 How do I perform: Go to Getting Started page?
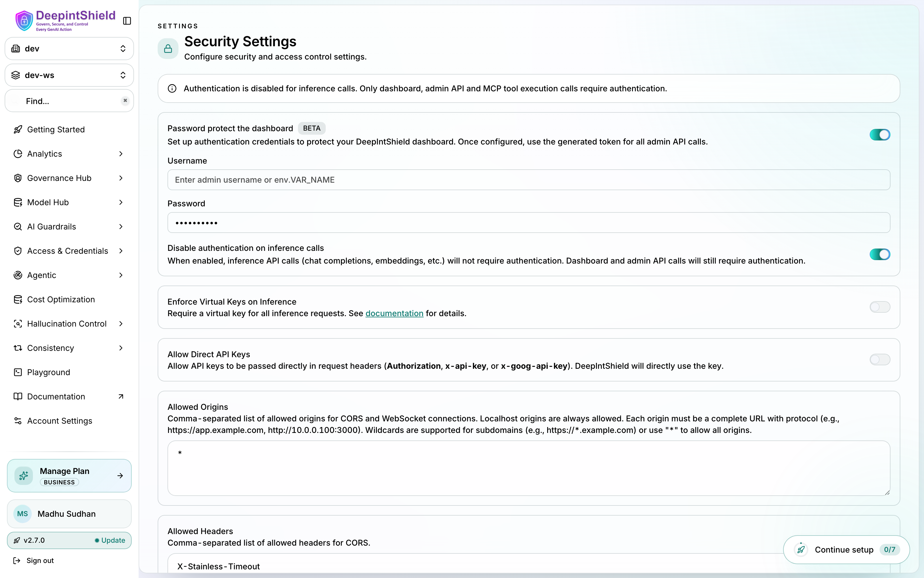pos(69,129)
